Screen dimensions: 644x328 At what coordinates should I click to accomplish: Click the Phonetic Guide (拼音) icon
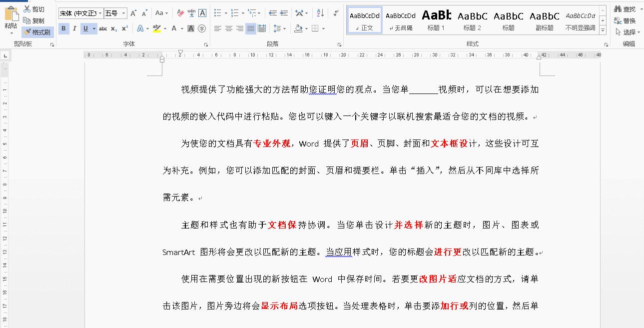point(192,13)
